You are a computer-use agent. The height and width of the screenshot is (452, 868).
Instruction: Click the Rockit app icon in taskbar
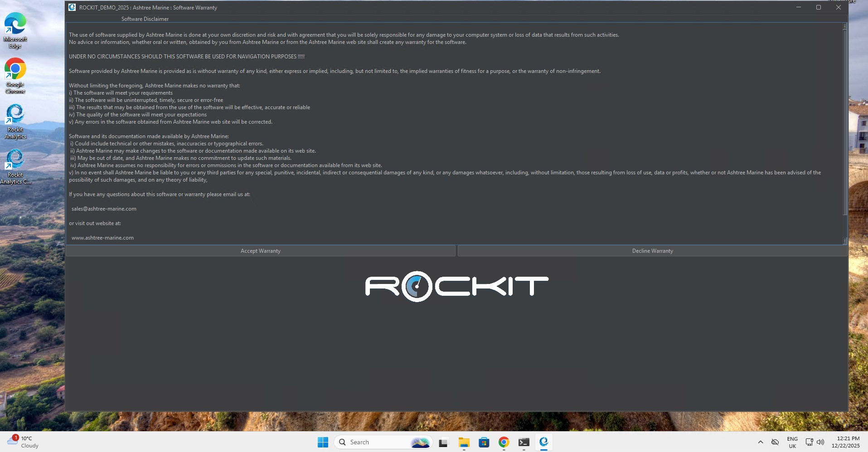click(543, 442)
